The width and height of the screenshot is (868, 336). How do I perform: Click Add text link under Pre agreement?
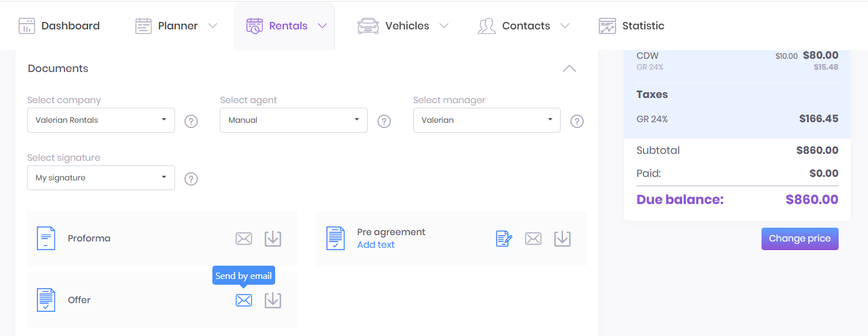click(x=376, y=245)
